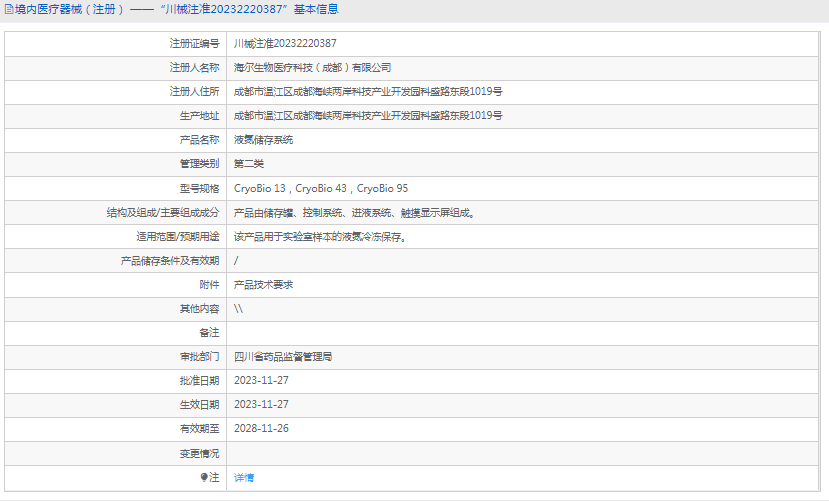The image size is (829, 501).
Task: Click the backslashes value in 其他内容 row
Action: (238, 309)
